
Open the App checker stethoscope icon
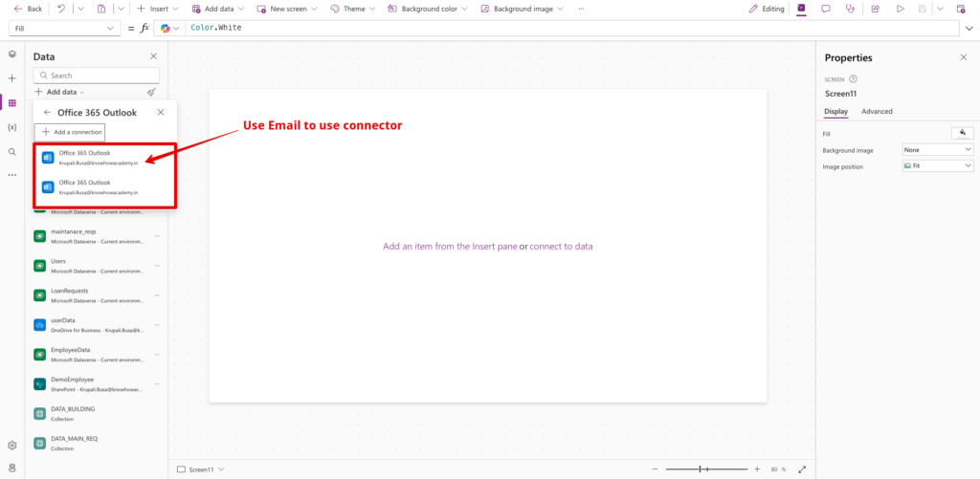pos(850,9)
